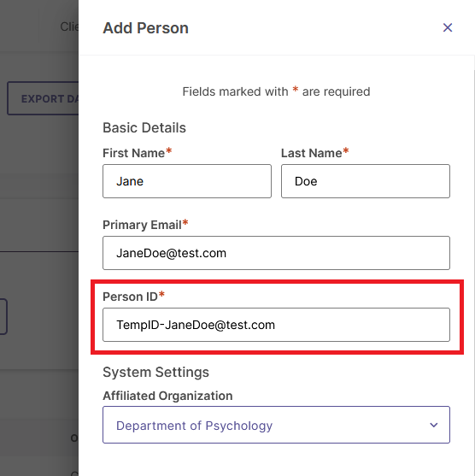Select the Person ID text field
Screen dimensions: 475x476
coord(276,325)
